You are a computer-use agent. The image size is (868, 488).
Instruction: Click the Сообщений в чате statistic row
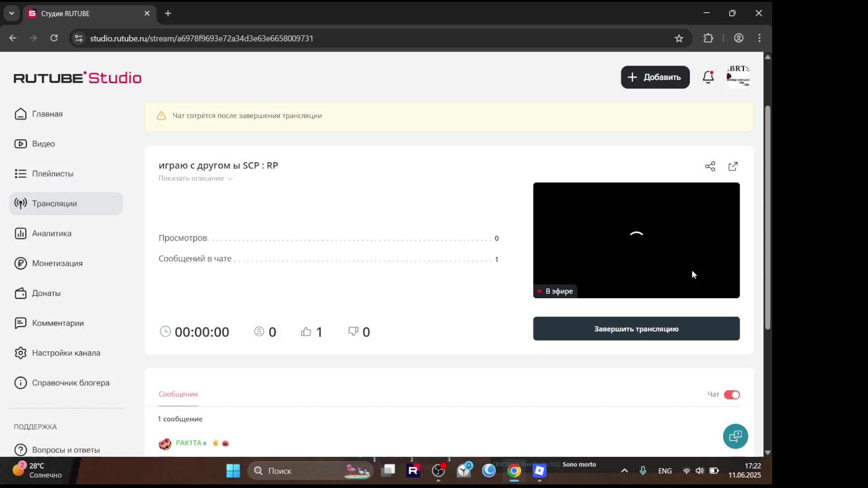pyautogui.click(x=329, y=259)
